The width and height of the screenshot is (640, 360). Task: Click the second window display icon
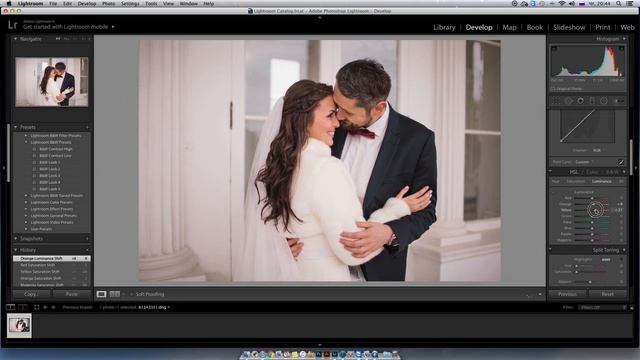(x=23, y=307)
